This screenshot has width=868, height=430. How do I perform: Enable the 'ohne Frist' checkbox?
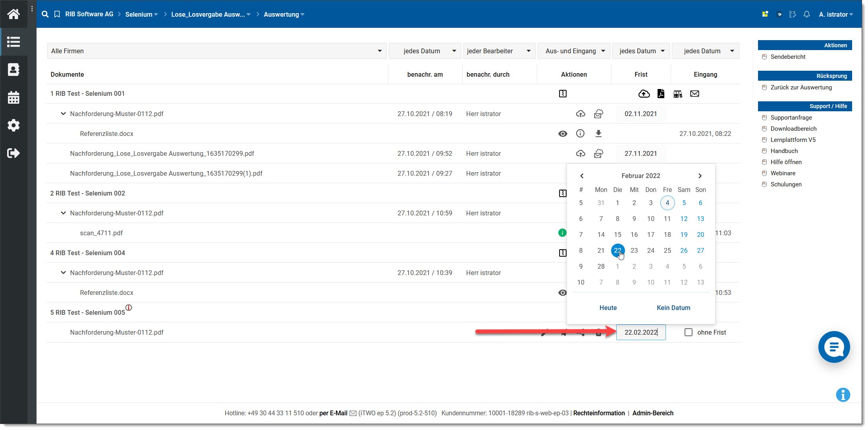689,332
